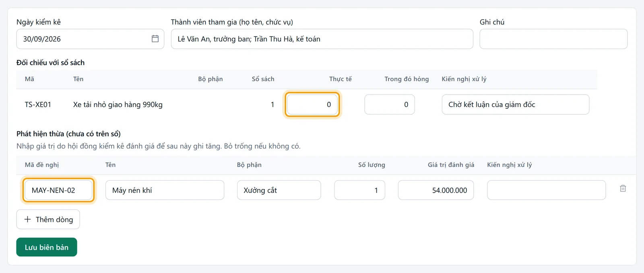Edit the Tên field containing Máy nén khí
The image size is (644, 273).
pos(165,190)
